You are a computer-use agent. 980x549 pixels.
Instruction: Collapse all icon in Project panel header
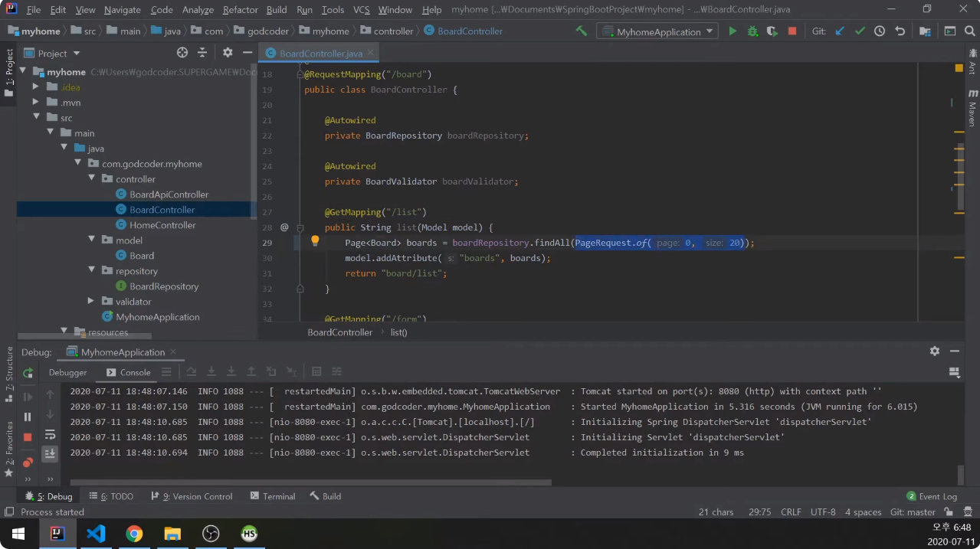(x=202, y=53)
